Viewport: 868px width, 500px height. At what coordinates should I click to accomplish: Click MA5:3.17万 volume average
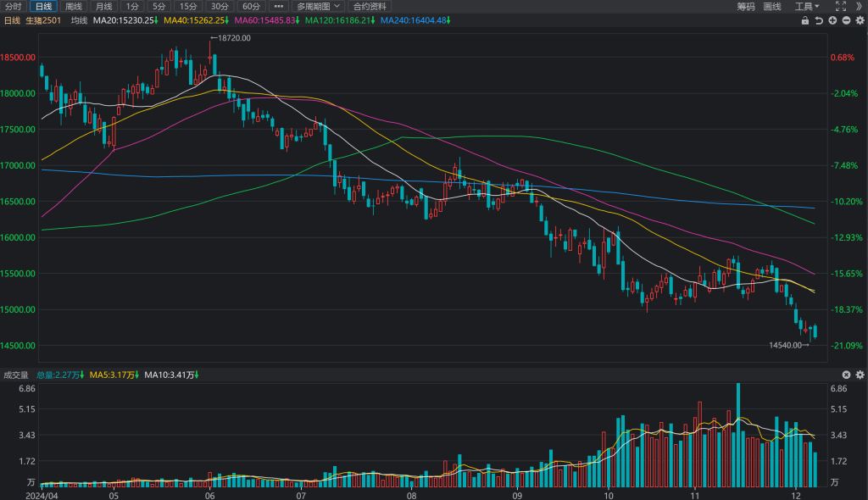coord(114,375)
